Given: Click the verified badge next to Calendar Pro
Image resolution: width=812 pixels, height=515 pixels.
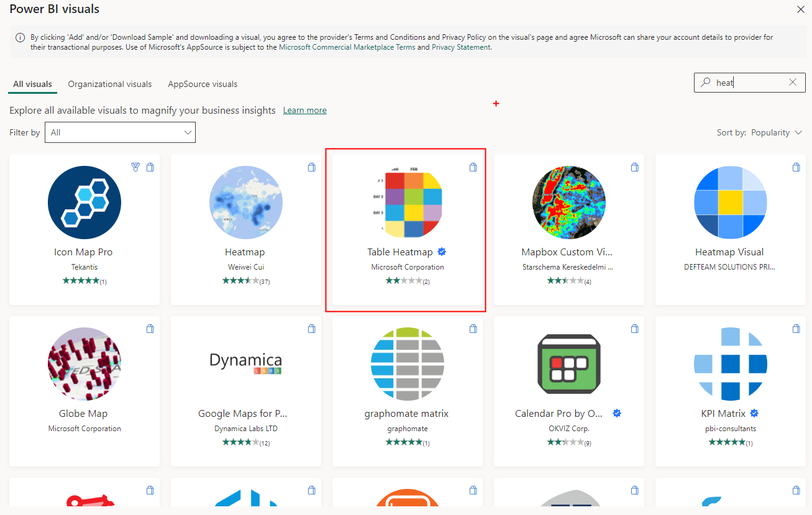Looking at the screenshot, I should click(617, 413).
